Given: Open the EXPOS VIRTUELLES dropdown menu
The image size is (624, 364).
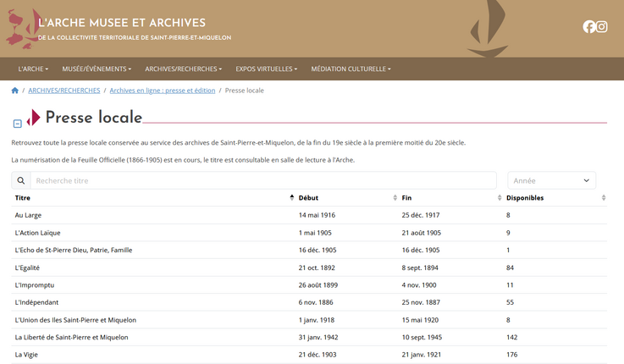Looking at the screenshot, I should (266, 69).
